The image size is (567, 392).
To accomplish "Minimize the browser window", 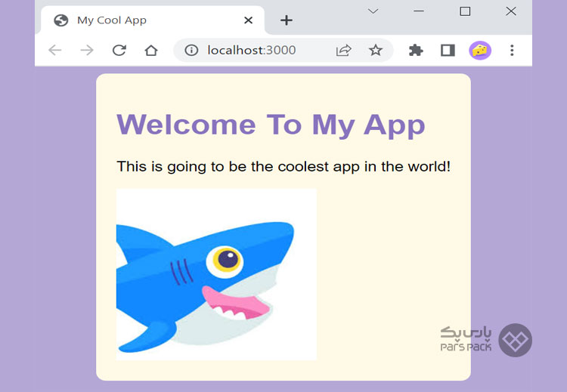I will [x=419, y=11].
